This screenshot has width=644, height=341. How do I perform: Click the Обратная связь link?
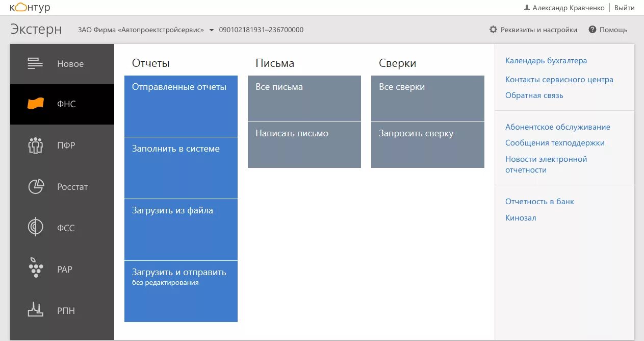[x=534, y=95]
